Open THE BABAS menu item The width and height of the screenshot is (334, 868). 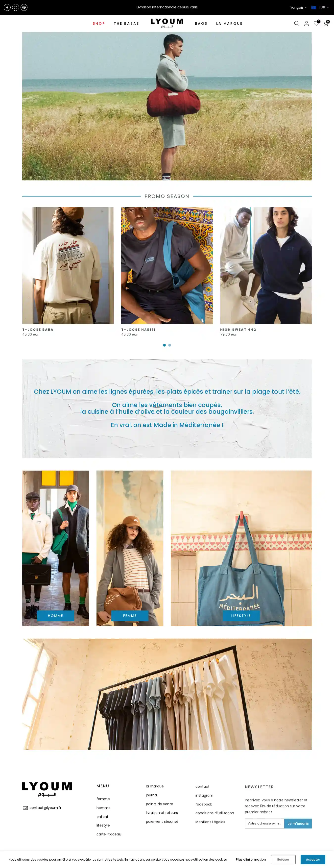tap(126, 23)
